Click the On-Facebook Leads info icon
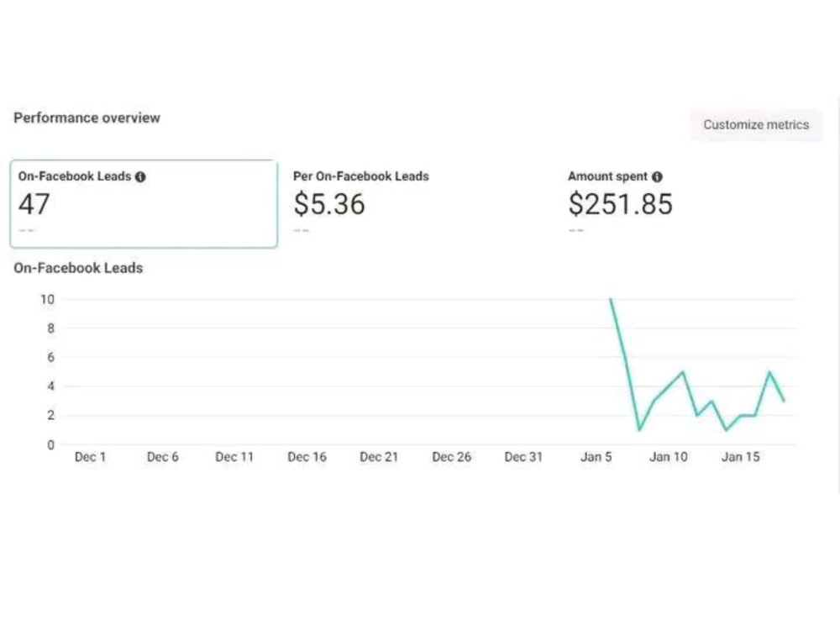840x630 pixels. [140, 176]
